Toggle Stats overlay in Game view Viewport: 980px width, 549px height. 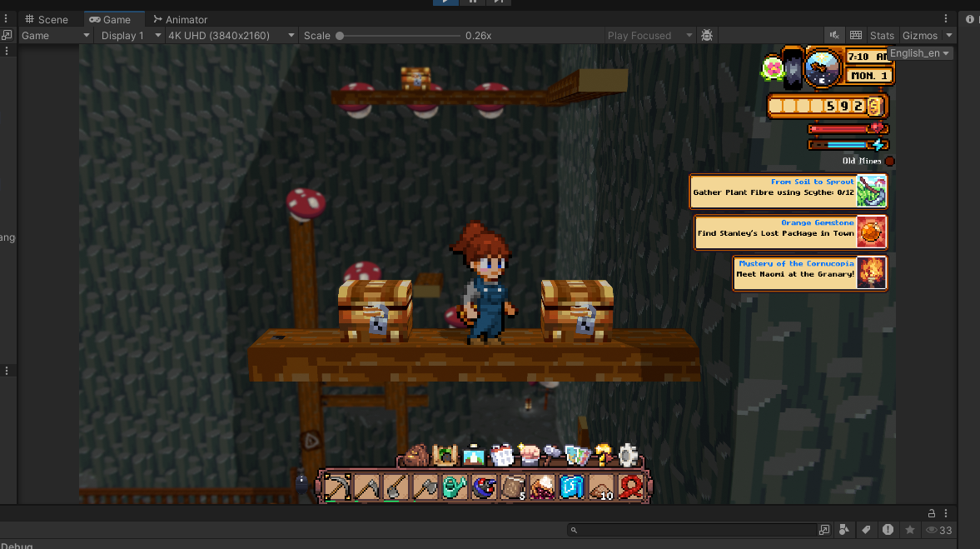[x=882, y=36]
